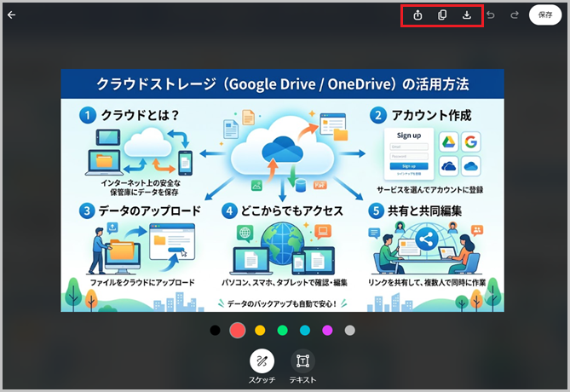The height and width of the screenshot is (392, 570).
Task: Click the undo arrow
Action: click(491, 14)
